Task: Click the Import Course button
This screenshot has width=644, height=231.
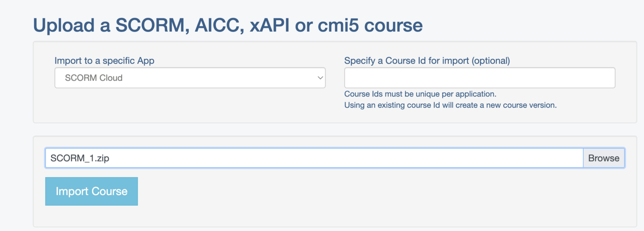Action: click(x=91, y=191)
